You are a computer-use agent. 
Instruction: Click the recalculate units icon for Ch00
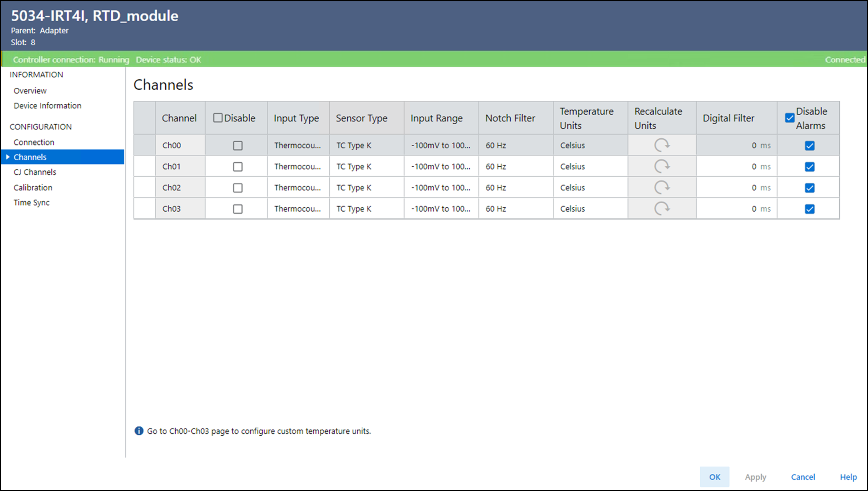click(x=662, y=145)
